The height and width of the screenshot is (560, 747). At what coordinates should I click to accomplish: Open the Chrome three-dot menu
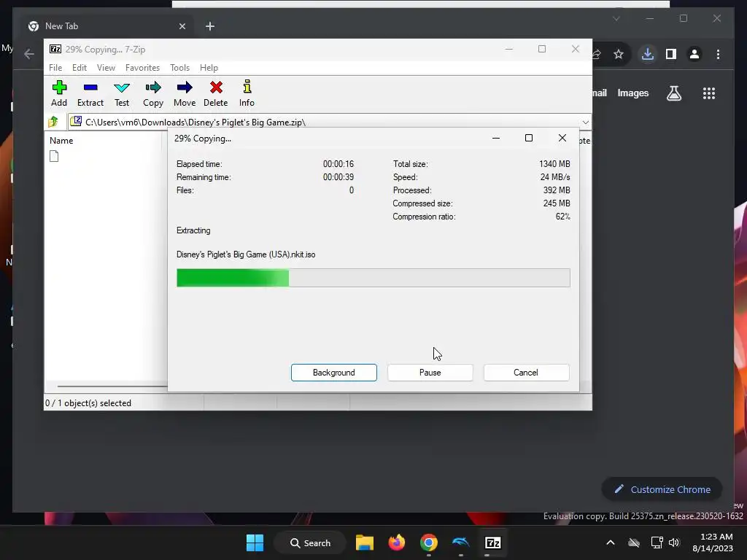(x=718, y=54)
